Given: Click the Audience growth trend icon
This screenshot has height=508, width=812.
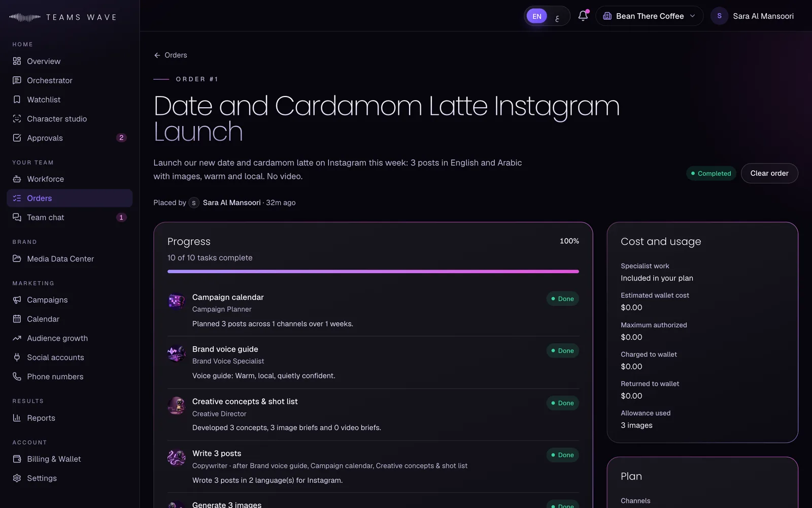Looking at the screenshot, I should (x=17, y=338).
